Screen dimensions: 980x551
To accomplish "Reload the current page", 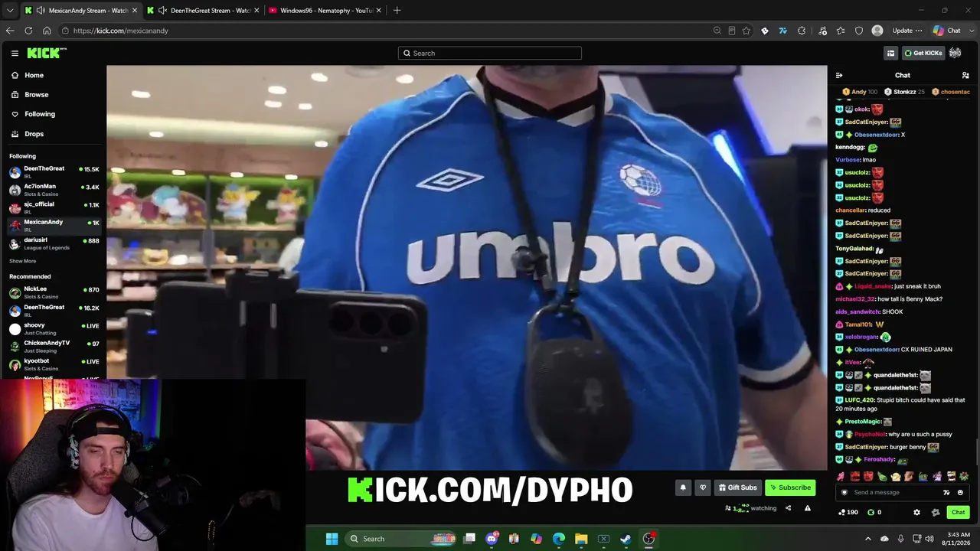I will tap(28, 31).
